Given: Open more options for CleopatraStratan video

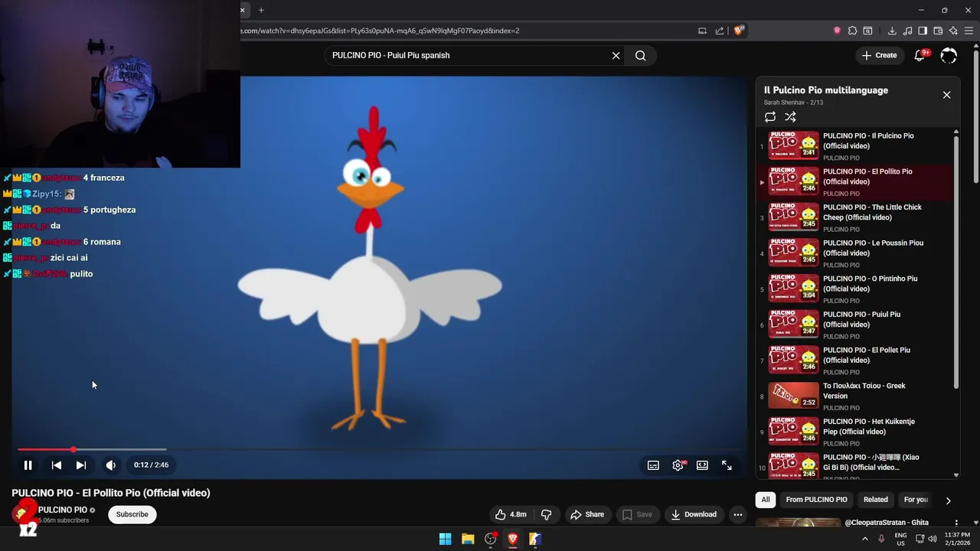Looking at the screenshot, I should click(x=956, y=523).
